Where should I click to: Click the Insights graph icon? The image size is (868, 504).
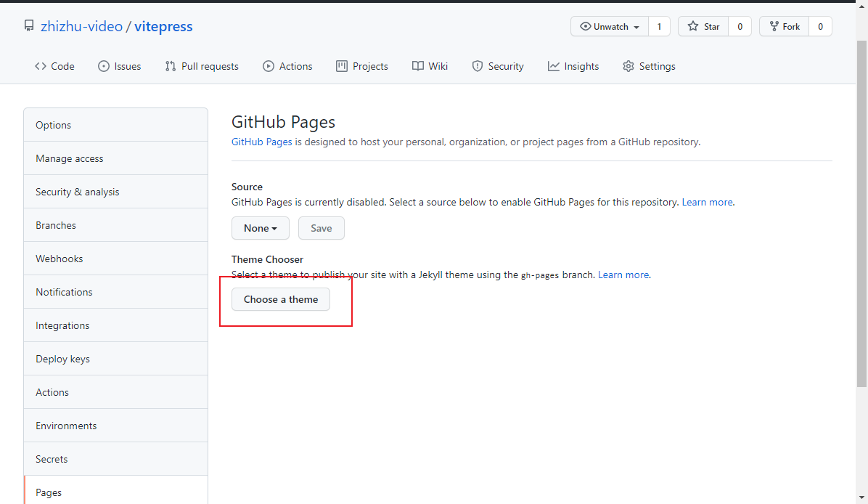click(554, 67)
